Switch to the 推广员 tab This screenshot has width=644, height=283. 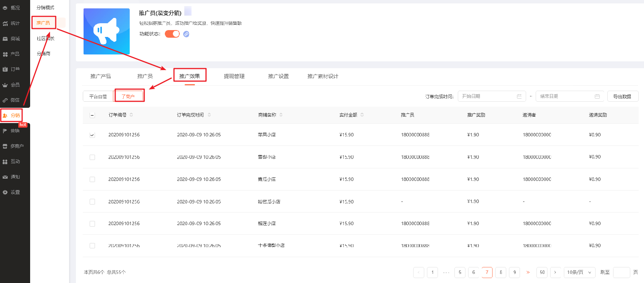(145, 76)
